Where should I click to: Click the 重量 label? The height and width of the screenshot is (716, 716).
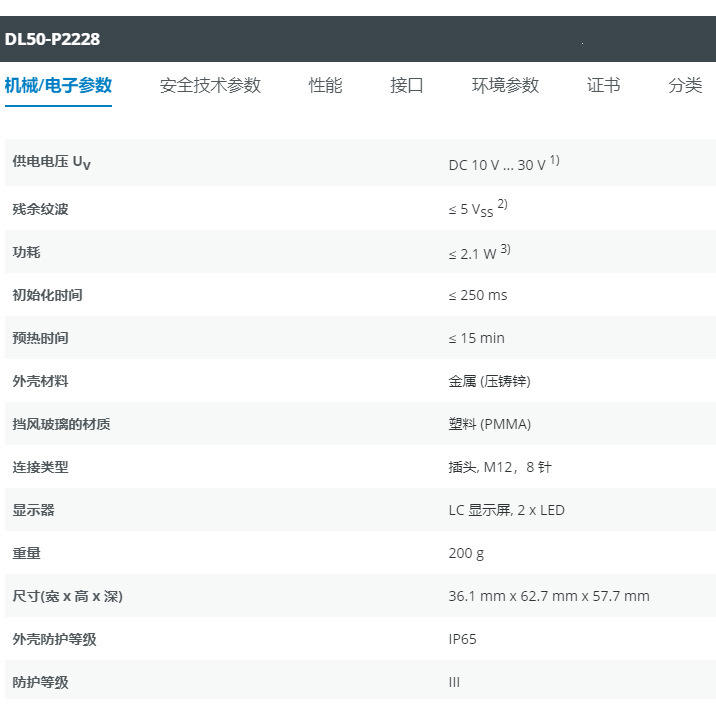pyautogui.click(x=26, y=553)
